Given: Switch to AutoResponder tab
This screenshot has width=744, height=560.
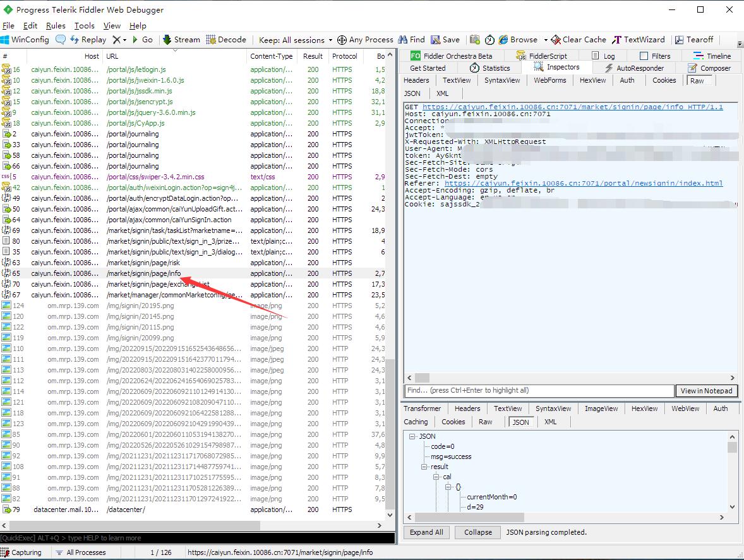Looking at the screenshot, I should (x=634, y=68).
